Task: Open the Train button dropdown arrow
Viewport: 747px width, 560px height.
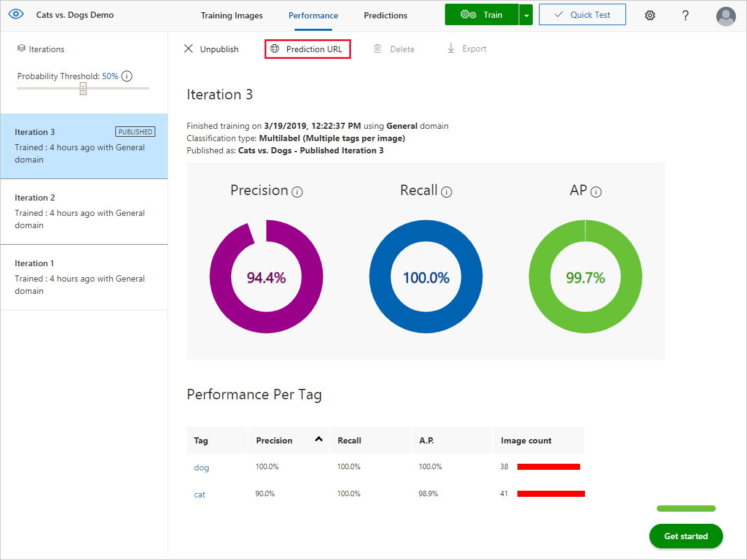Action: click(527, 14)
